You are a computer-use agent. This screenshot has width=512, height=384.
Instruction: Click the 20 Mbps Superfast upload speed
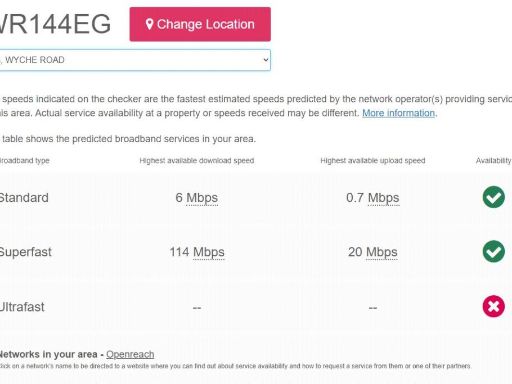click(x=373, y=252)
